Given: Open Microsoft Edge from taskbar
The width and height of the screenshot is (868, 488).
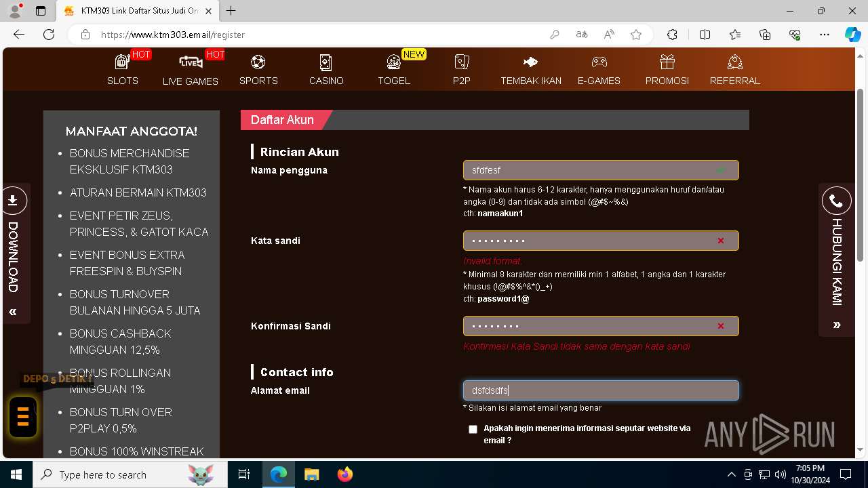Looking at the screenshot, I should pos(279,474).
